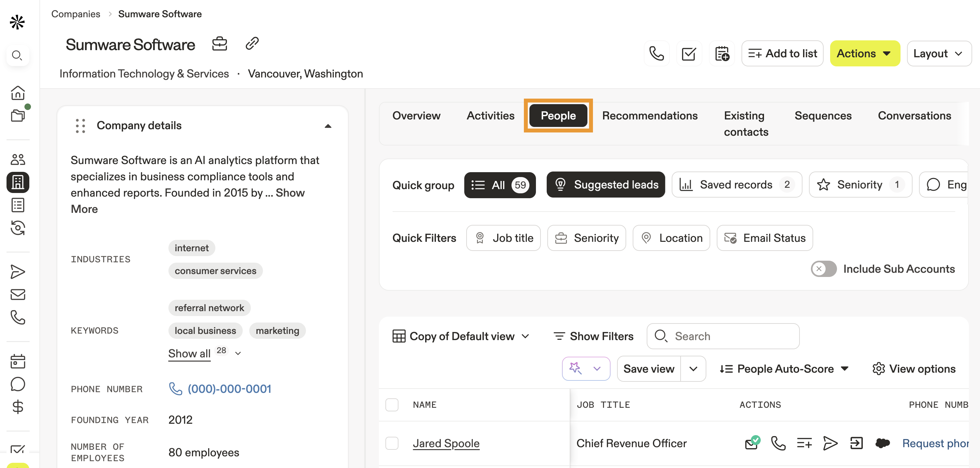Click the copy link icon beside company name
Image resolution: width=980 pixels, height=468 pixels.
tap(252, 44)
